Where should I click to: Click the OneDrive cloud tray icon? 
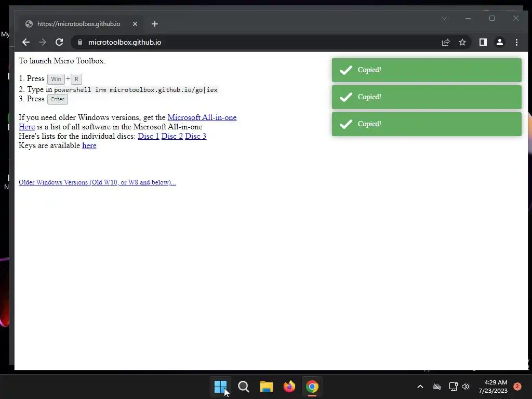(x=437, y=387)
